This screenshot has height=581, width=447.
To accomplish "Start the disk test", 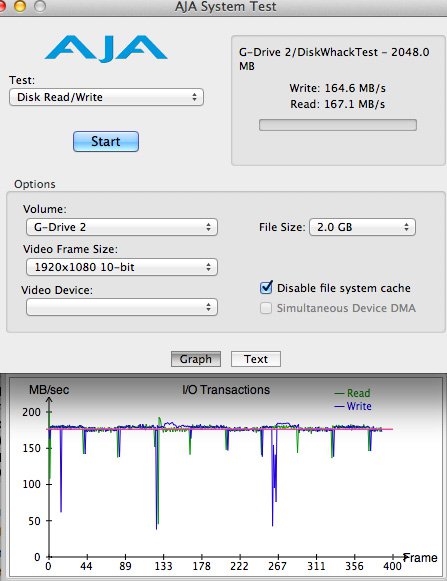I will click(x=106, y=142).
